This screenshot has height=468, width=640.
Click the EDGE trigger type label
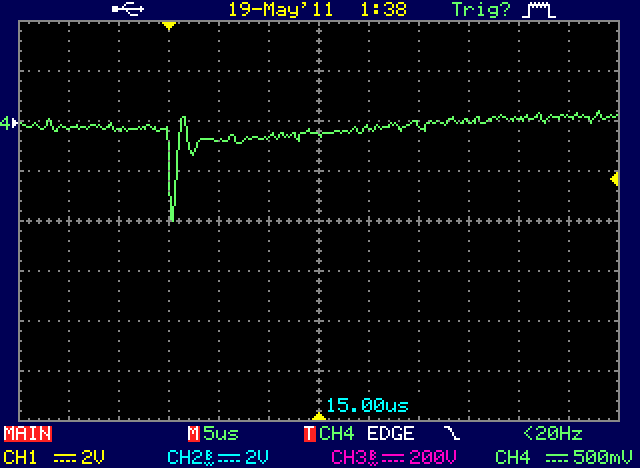[391, 433]
